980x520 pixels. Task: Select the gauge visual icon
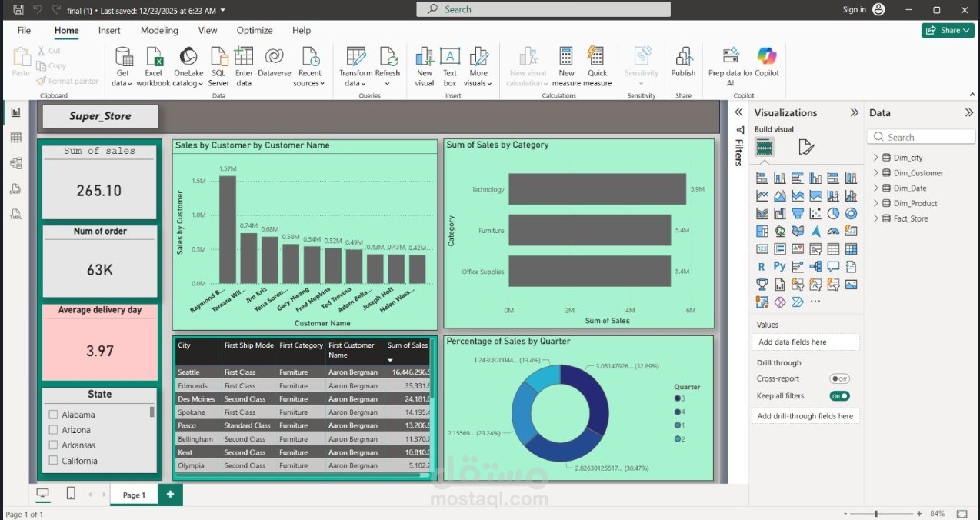click(x=833, y=231)
